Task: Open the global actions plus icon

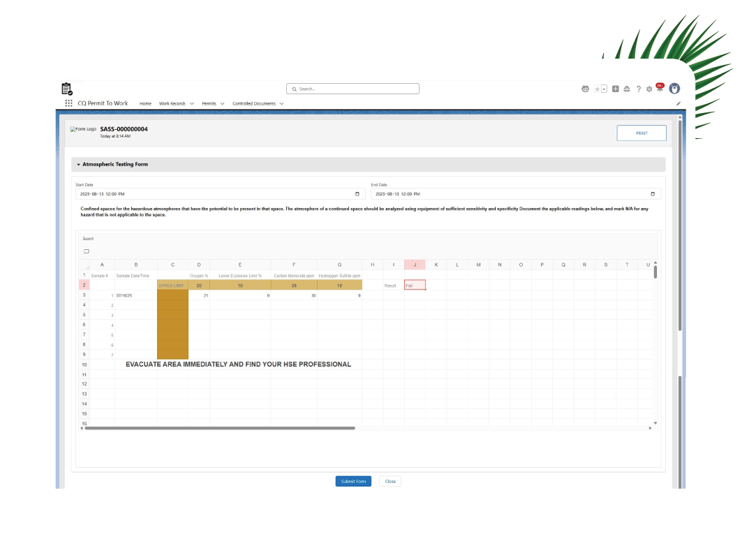Action: [x=616, y=89]
